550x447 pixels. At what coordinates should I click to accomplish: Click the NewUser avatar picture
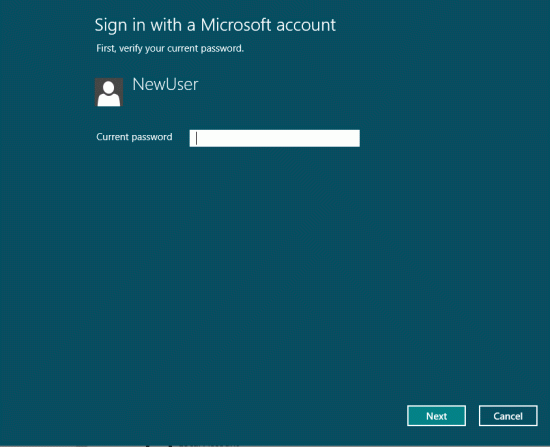pyautogui.click(x=109, y=92)
